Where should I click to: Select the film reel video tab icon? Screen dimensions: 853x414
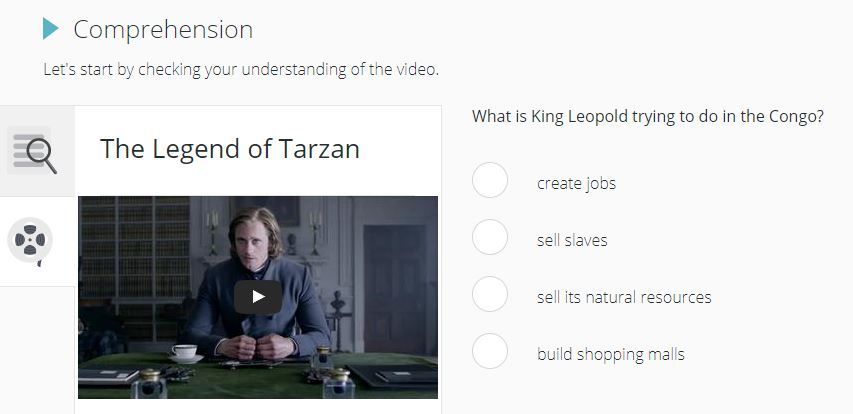coord(30,240)
